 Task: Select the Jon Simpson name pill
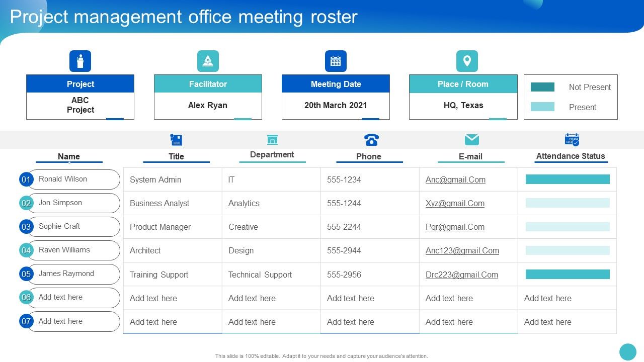(73, 203)
